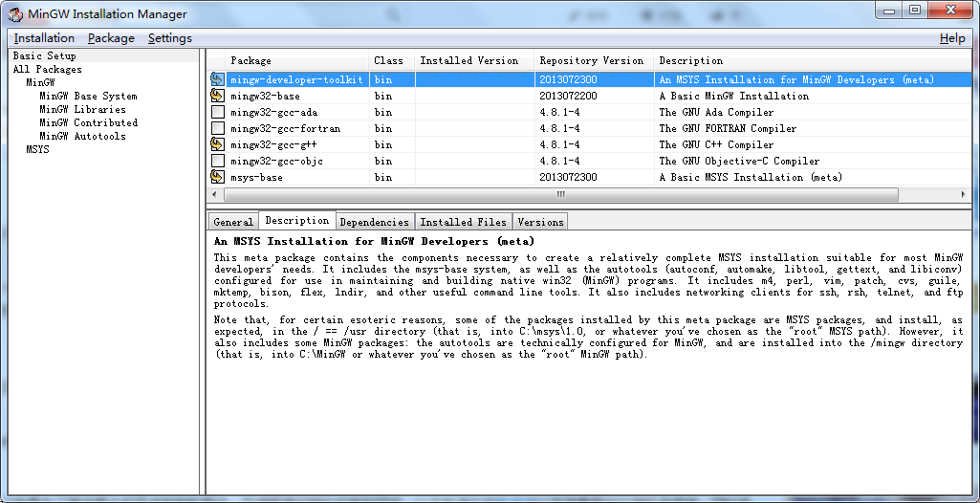980x503 pixels.
Task: Check the mingw32-gcc-fortran package checkbox
Action: [x=217, y=129]
